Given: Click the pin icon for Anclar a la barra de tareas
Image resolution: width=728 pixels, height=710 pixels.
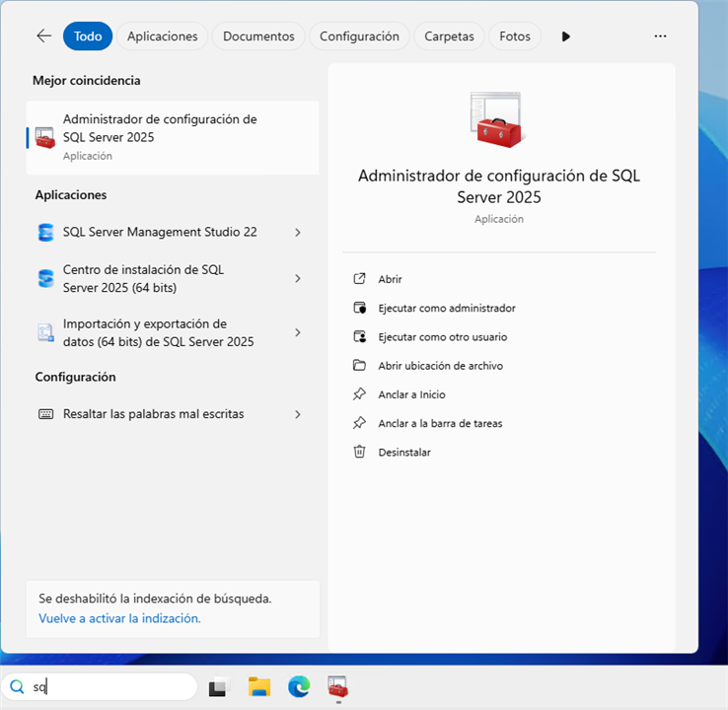Looking at the screenshot, I should [359, 423].
